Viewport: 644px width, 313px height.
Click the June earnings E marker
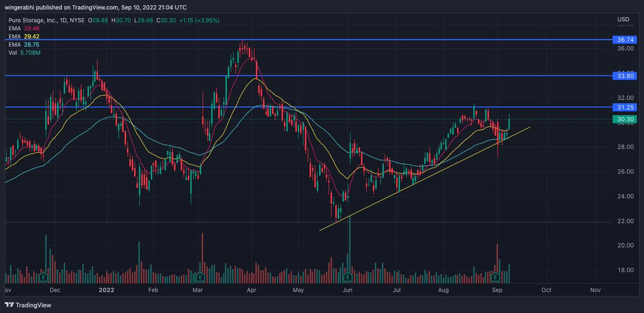click(347, 278)
